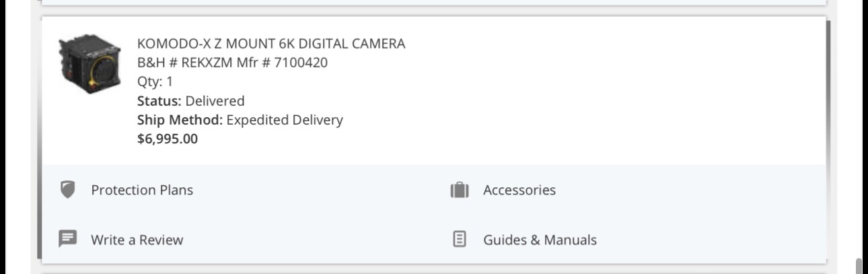Click the $6,995.00 price
Viewport: 868px width, 274px height.
(x=168, y=139)
